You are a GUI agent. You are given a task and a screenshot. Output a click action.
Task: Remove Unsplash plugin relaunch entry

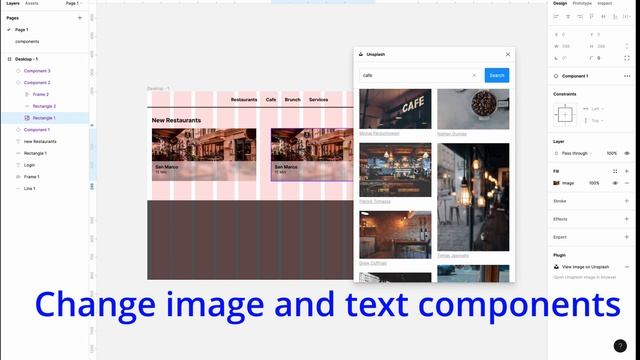627,267
